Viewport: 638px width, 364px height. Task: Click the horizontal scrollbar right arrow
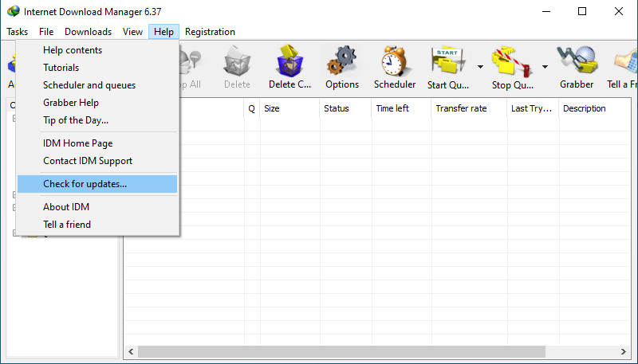click(x=624, y=351)
